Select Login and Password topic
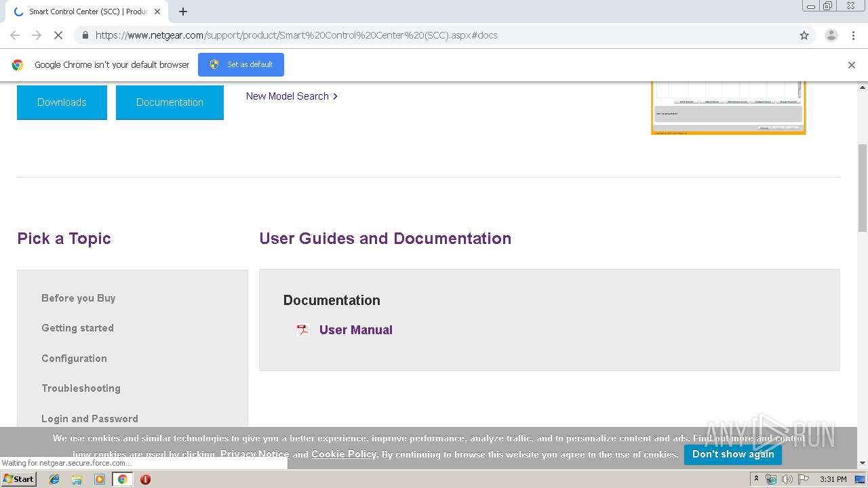The width and height of the screenshot is (868, 488). 90,419
